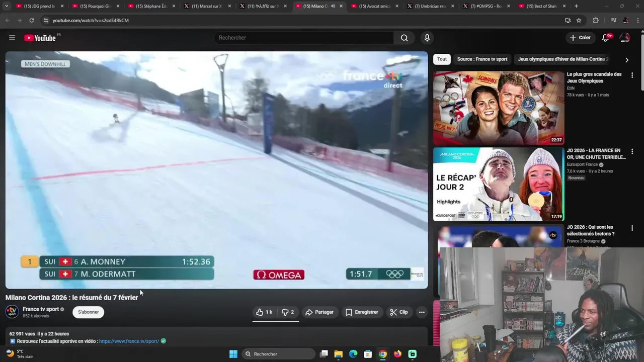Switch to the 'Pourquoi Gin' tab
This screenshot has height=362, width=644.
click(x=96, y=6)
